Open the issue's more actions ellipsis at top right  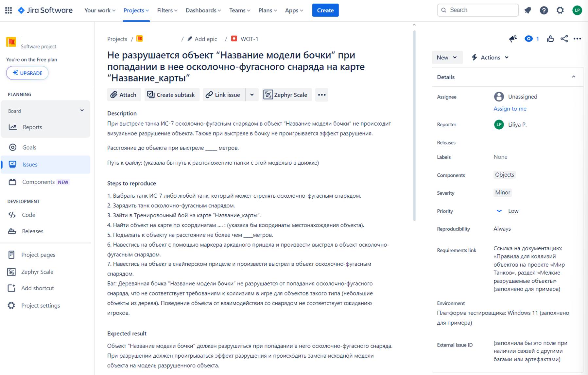click(577, 39)
